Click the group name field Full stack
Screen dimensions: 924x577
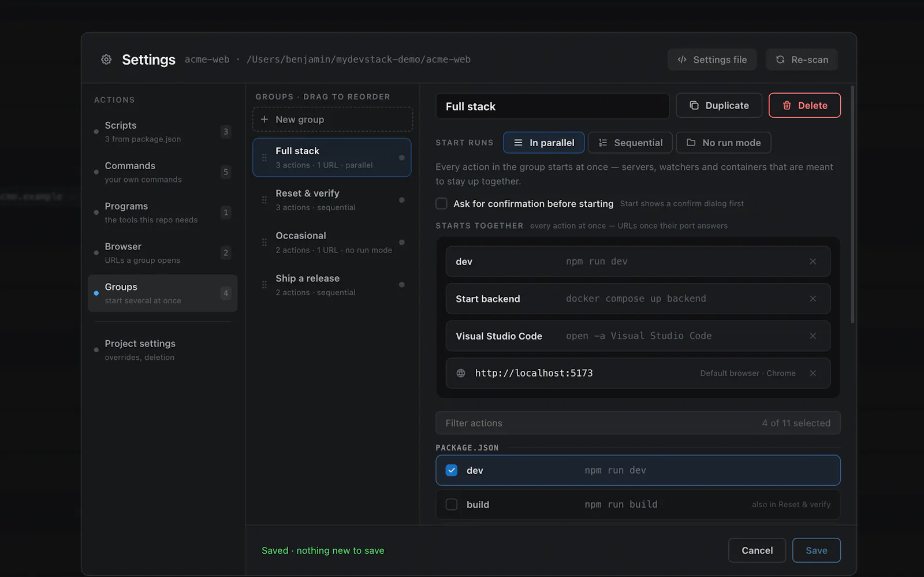coord(552,106)
